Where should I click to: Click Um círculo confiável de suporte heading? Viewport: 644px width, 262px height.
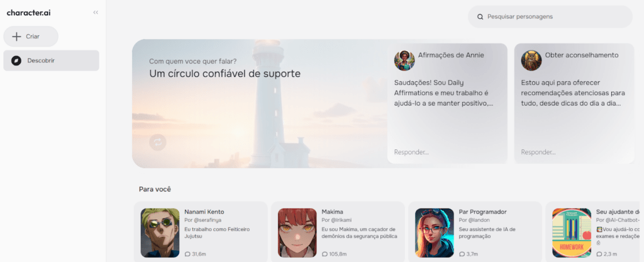(x=225, y=74)
